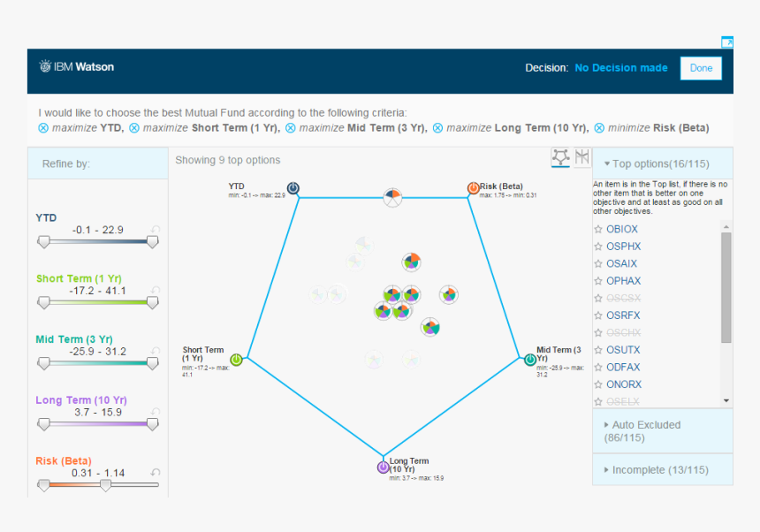The height and width of the screenshot is (532, 760).
Task: Click the YTD slider minimum handle
Action: (43, 242)
